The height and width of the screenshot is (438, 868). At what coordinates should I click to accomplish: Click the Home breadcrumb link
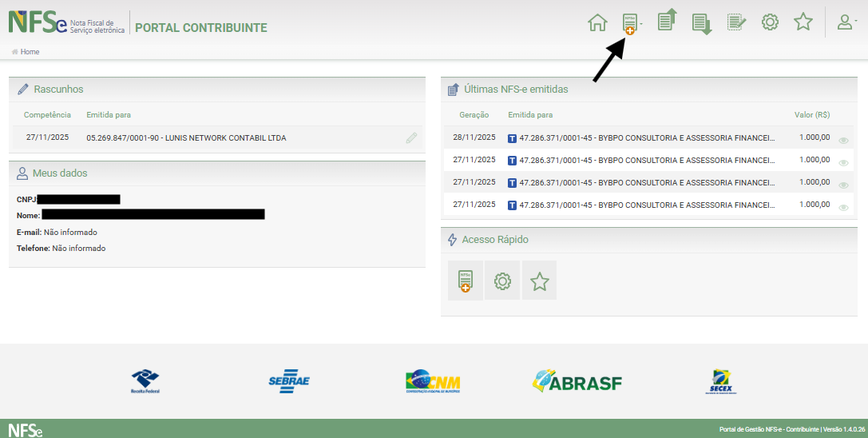click(30, 52)
